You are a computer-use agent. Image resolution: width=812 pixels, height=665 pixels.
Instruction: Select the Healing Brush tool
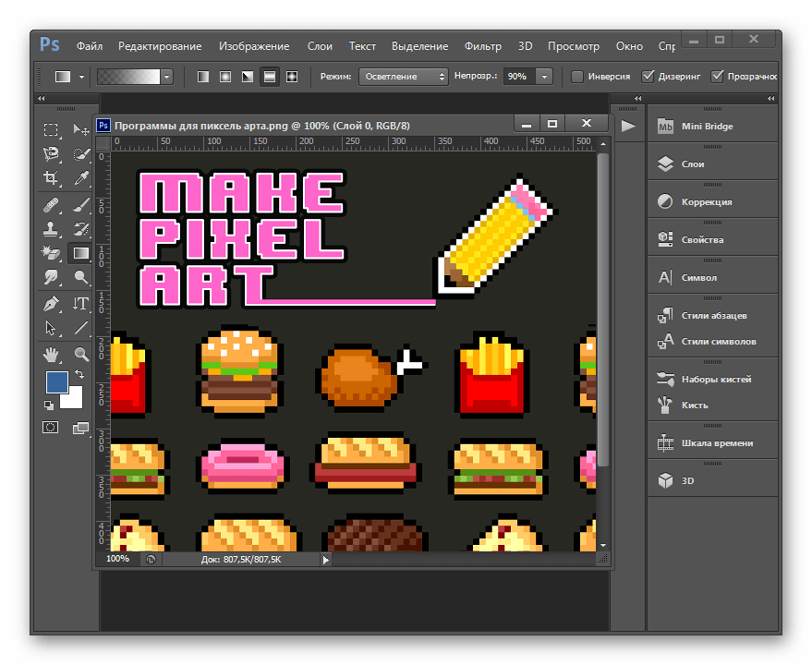[51, 205]
